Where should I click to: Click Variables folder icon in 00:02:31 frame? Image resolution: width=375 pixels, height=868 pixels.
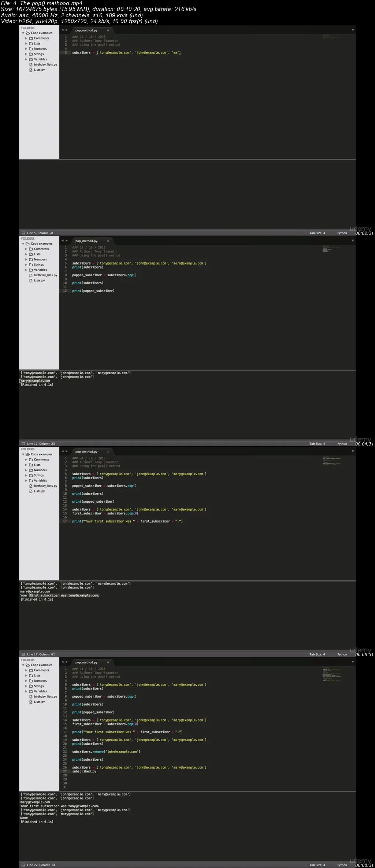31,59
